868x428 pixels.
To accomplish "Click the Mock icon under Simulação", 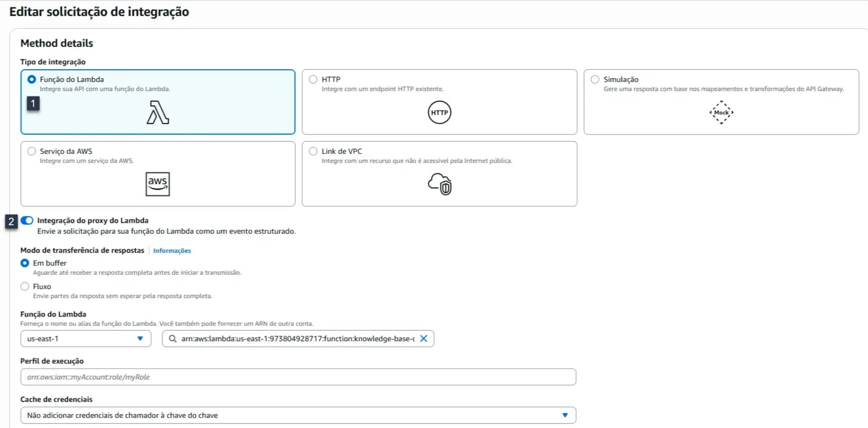I will tap(721, 112).
